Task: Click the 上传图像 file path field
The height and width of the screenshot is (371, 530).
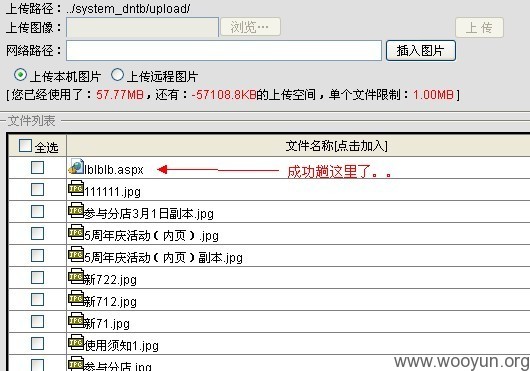Action: point(142,27)
